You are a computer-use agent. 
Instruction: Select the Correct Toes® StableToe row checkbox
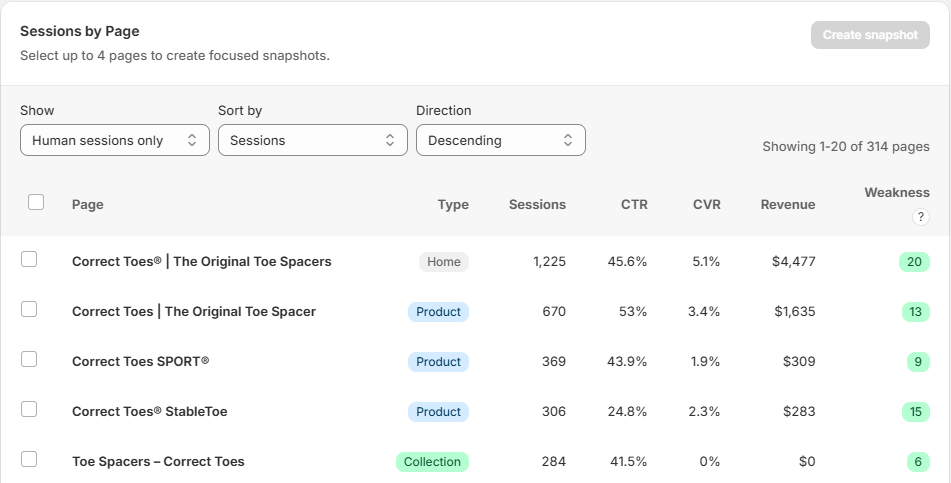(x=29, y=409)
